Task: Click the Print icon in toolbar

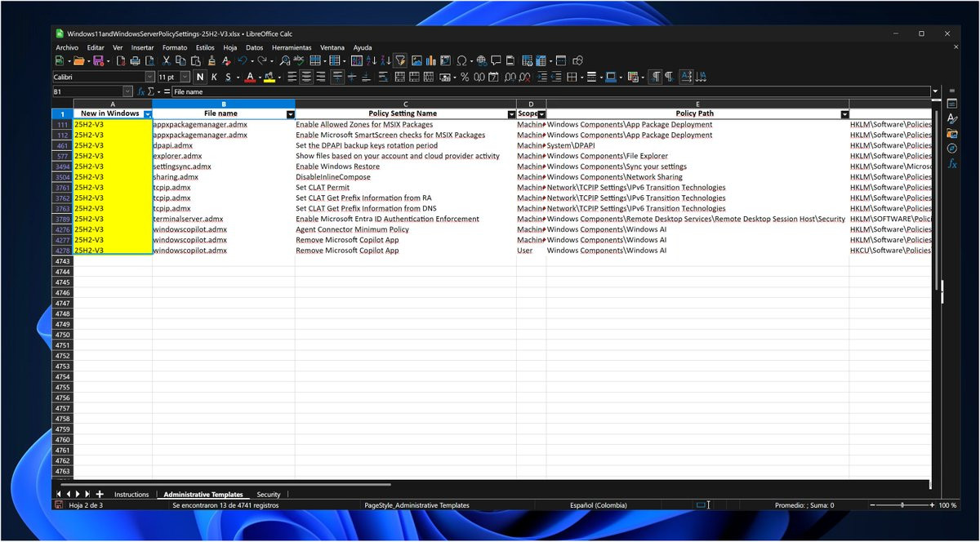Action: pyautogui.click(x=136, y=60)
